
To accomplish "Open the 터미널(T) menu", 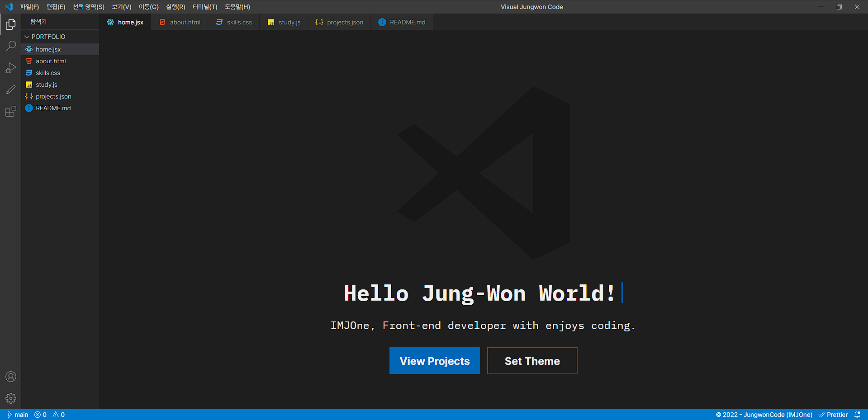I will pos(204,6).
